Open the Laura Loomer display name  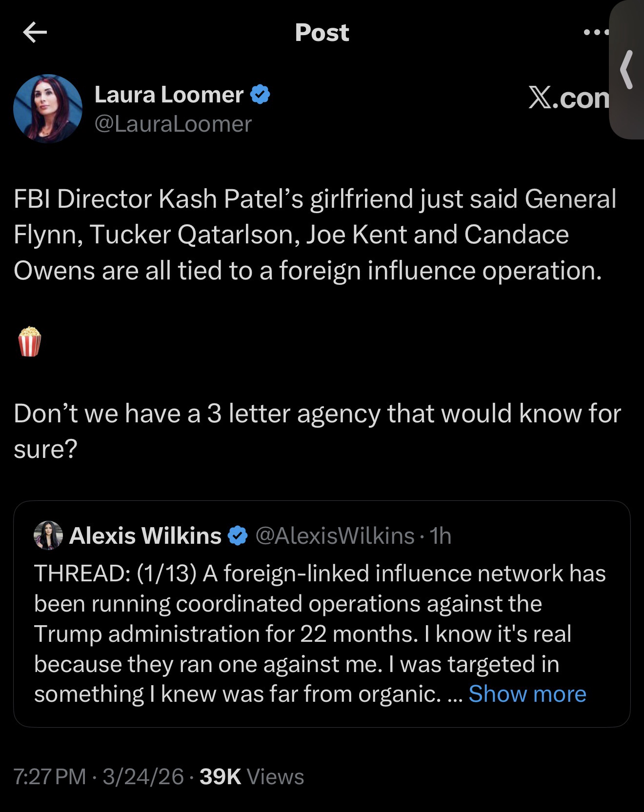pyautogui.click(x=169, y=94)
